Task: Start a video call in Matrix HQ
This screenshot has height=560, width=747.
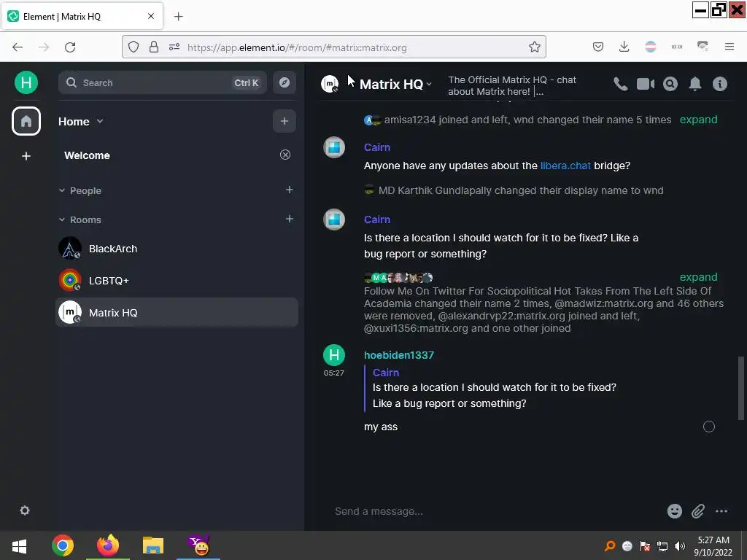Action: tap(646, 84)
